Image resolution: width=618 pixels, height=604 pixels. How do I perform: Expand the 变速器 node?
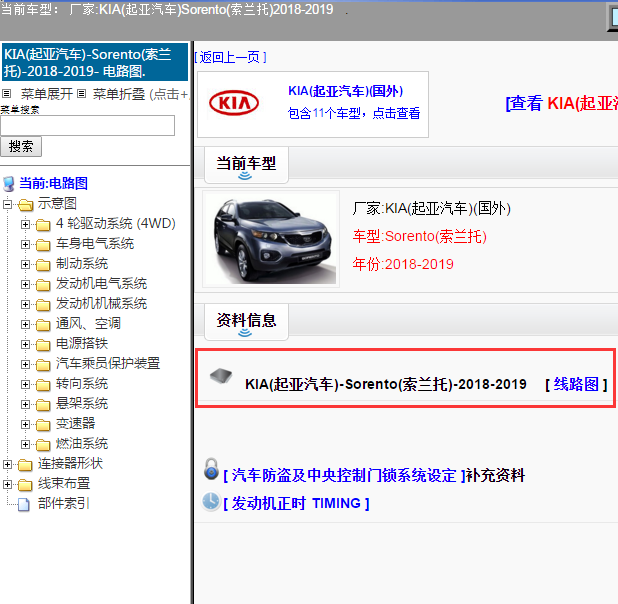pyautogui.click(x=25, y=424)
